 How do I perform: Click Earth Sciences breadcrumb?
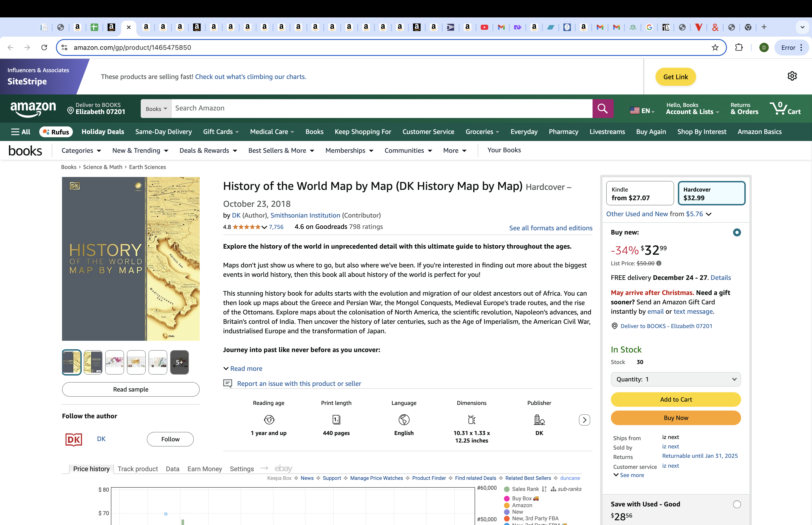coord(147,167)
